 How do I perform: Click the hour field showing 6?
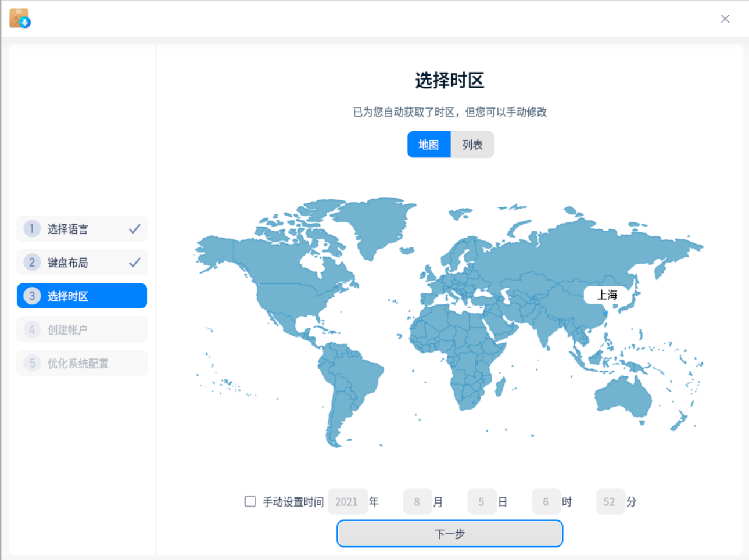point(546,501)
